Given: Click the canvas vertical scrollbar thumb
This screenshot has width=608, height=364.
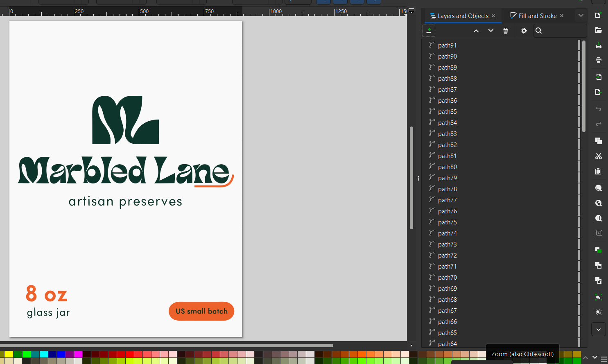Looking at the screenshot, I should point(411,178).
